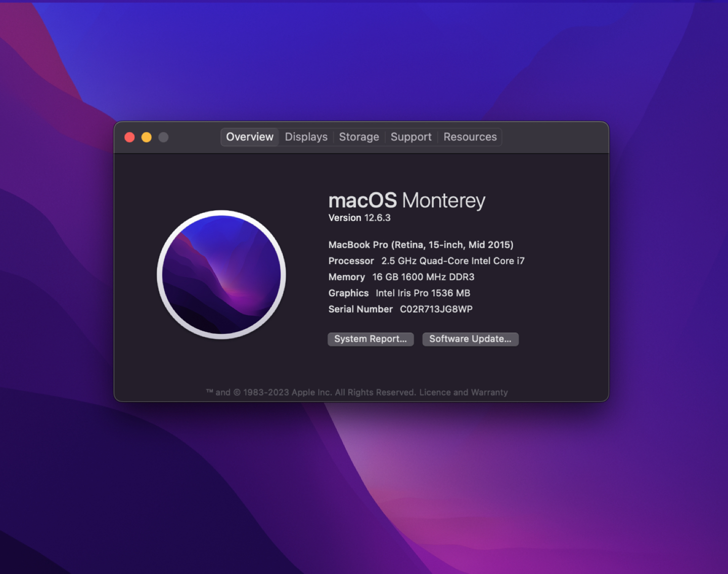The image size is (728, 574).
Task: Click the Intel Iris Pro 1536 MB value
Action: point(423,293)
